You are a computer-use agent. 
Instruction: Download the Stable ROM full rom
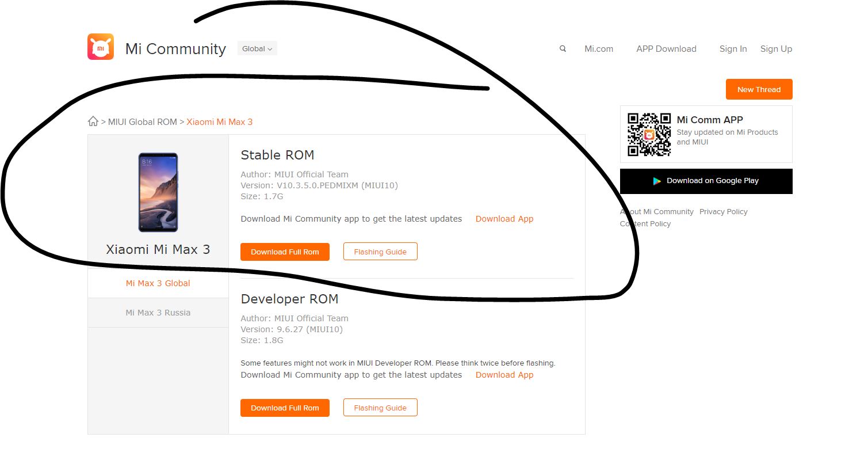click(x=285, y=252)
